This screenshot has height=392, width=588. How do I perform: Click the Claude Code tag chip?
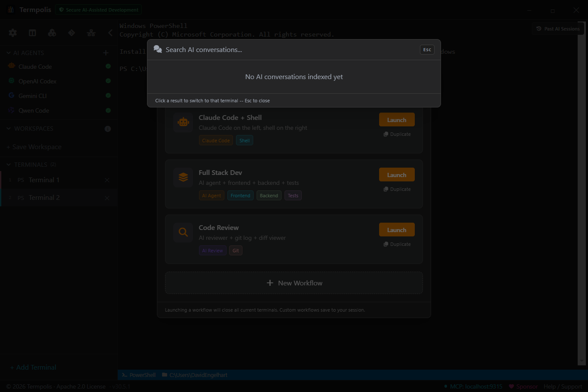[216, 141]
